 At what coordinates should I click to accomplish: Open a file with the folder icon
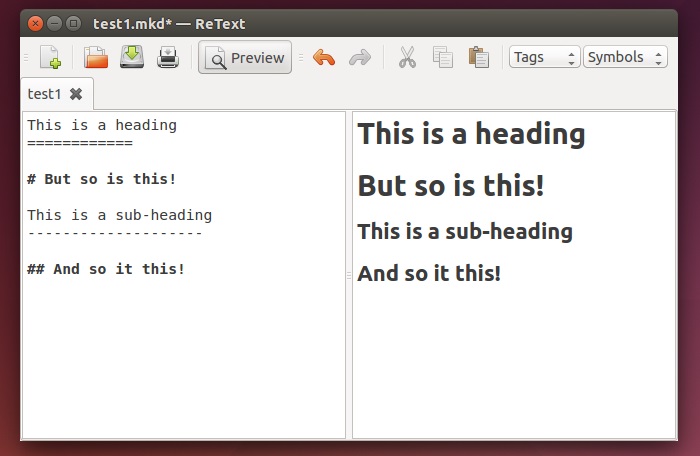click(96, 57)
